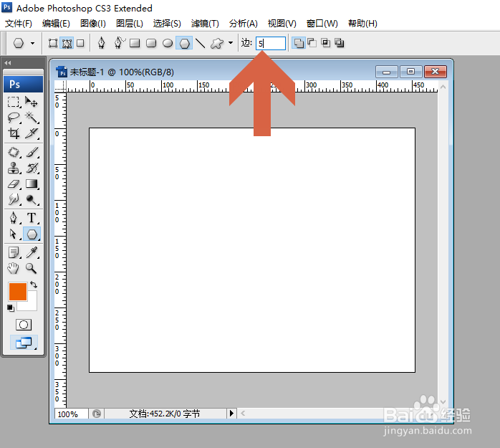This screenshot has width=500, height=448.
Task: Select the Polygon shape tool in toolbox
Action: (x=32, y=234)
